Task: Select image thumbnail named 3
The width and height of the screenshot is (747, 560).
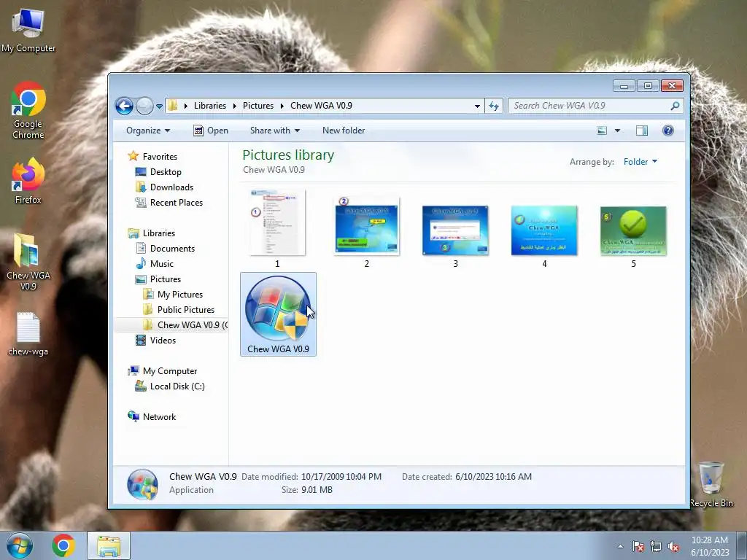Action: 455,236
